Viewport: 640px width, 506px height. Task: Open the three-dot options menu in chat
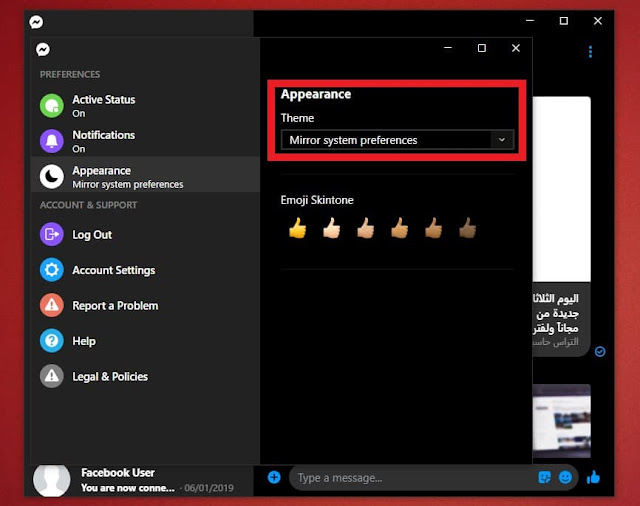tap(590, 52)
